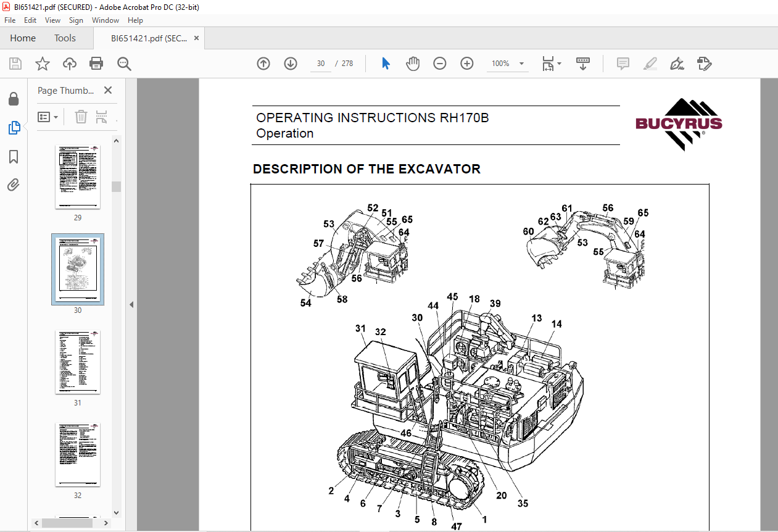Screen dimensions: 778x532
Task: Click the stamp tool icon
Action: coord(704,64)
